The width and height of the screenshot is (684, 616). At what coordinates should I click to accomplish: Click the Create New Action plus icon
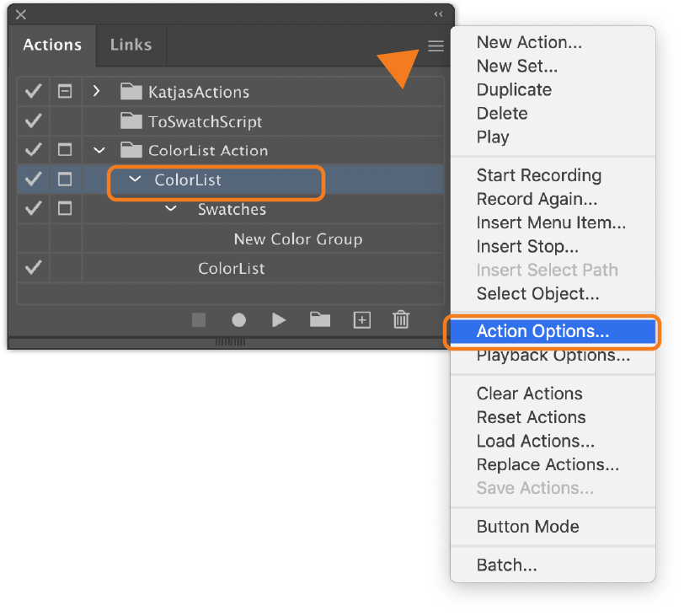point(362,319)
